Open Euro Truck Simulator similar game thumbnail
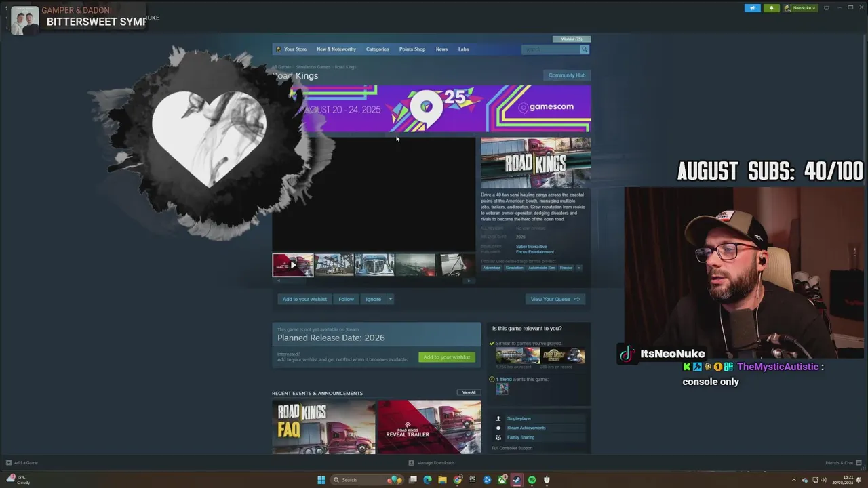This screenshot has width=868, height=488. pos(563,356)
